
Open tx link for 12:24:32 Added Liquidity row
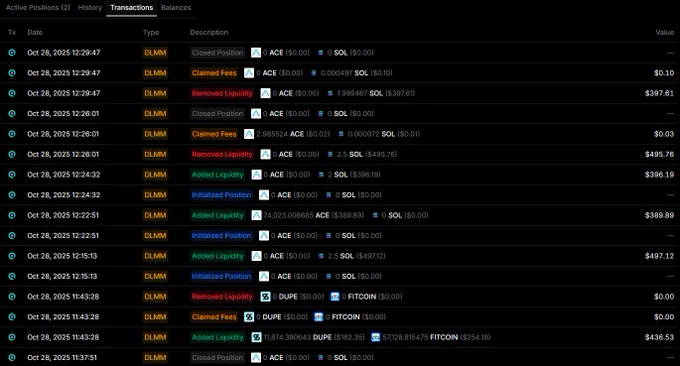12,175
